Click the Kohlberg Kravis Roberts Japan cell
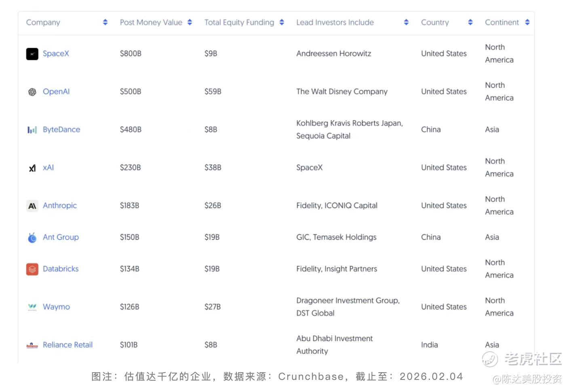 350,129
